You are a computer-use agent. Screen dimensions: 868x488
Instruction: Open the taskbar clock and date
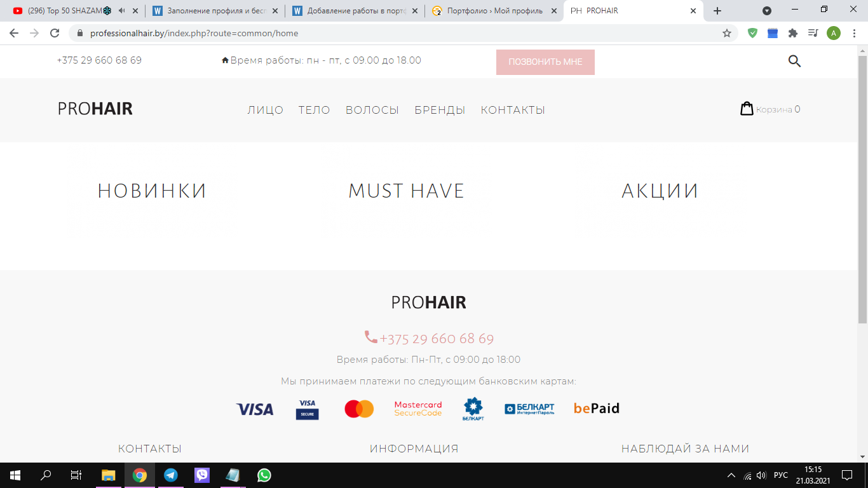click(813, 475)
